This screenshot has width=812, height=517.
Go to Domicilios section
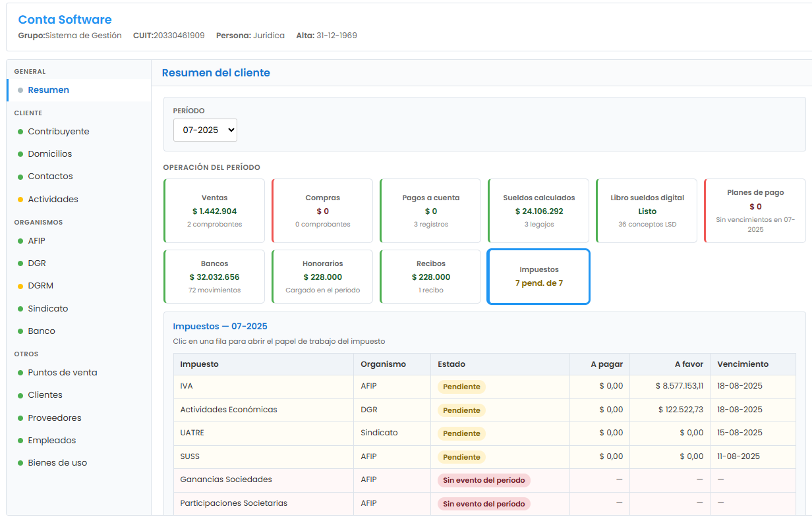[78, 154]
